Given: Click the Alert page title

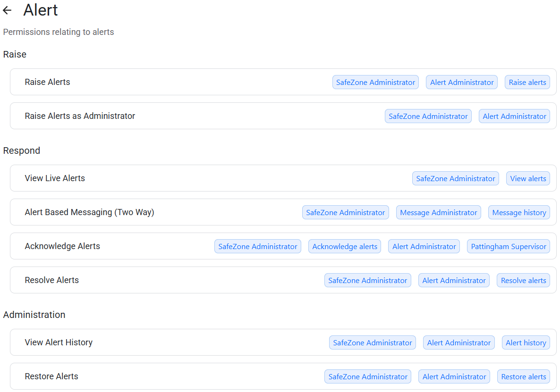Looking at the screenshot, I should [40, 10].
